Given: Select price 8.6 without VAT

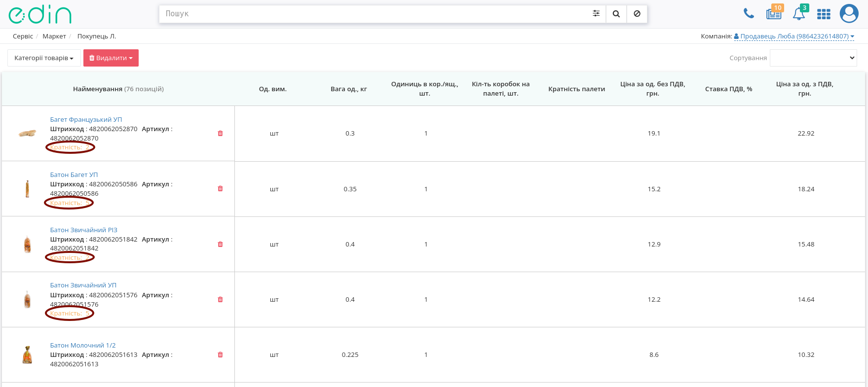Looking at the screenshot, I should [x=654, y=354].
